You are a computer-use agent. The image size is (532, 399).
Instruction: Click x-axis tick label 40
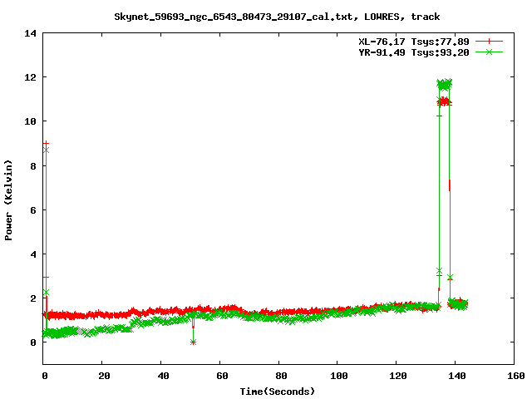point(163,376)
